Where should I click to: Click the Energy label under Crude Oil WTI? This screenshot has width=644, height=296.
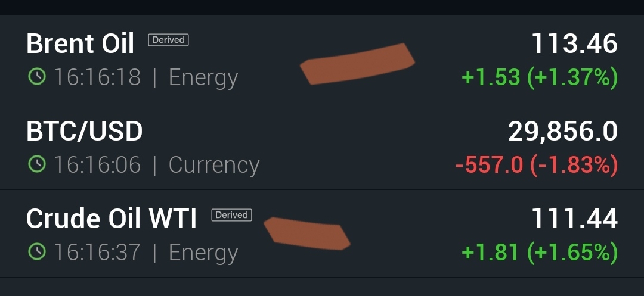(203, 253)
